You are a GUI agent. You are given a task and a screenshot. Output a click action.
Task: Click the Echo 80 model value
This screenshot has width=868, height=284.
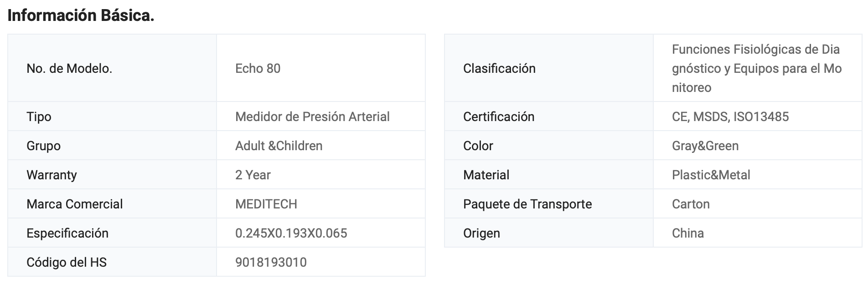pos(258,68)
